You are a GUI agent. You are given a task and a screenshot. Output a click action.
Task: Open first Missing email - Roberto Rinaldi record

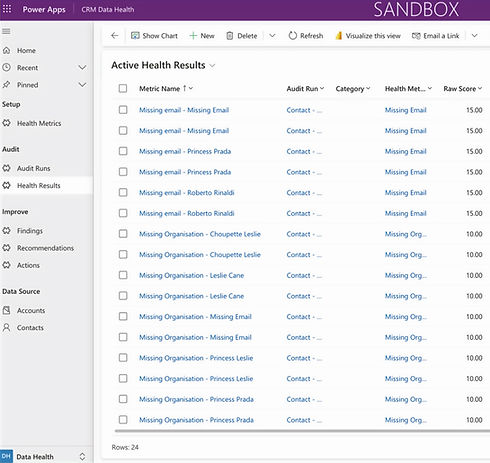[x=187, y=193]
